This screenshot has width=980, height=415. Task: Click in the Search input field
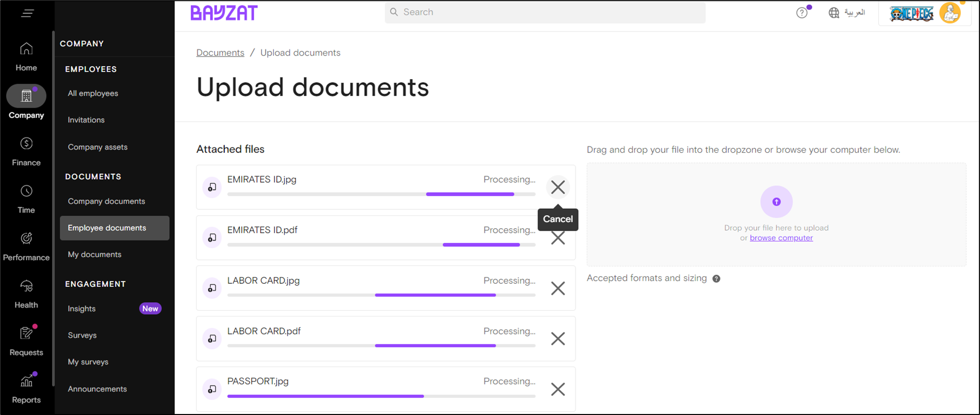[546, 12]
